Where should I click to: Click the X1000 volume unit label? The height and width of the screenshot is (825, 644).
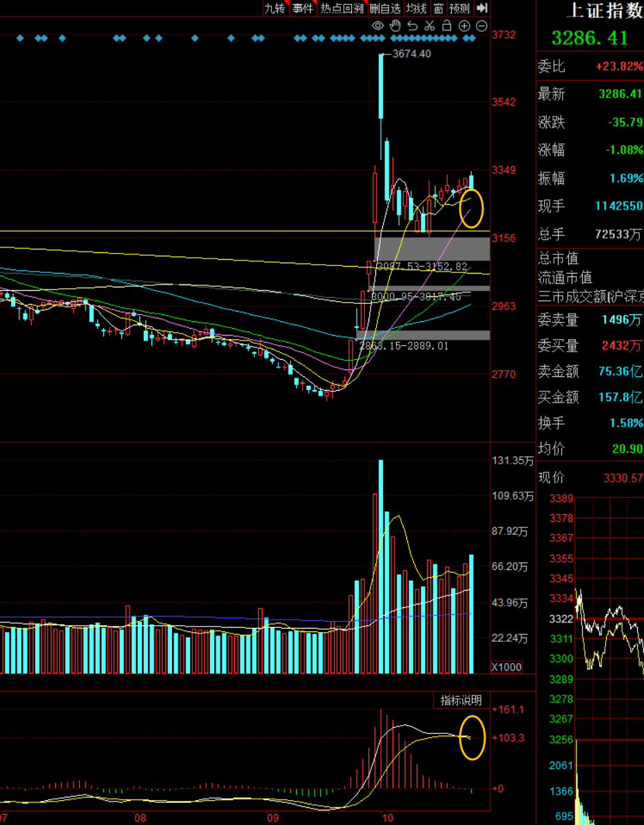[506, 667]
